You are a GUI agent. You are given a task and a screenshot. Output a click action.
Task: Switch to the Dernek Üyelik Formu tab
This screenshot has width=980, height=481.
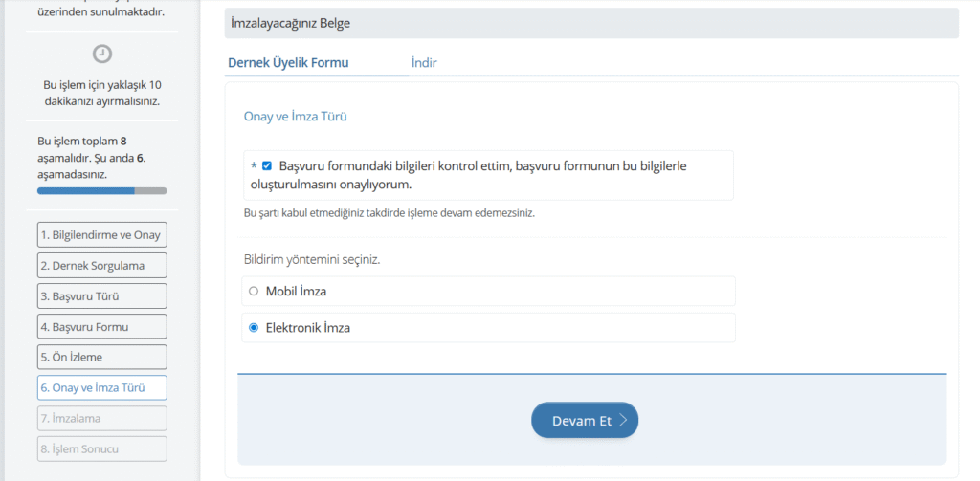pyautogui.click(x=288, y=63)
